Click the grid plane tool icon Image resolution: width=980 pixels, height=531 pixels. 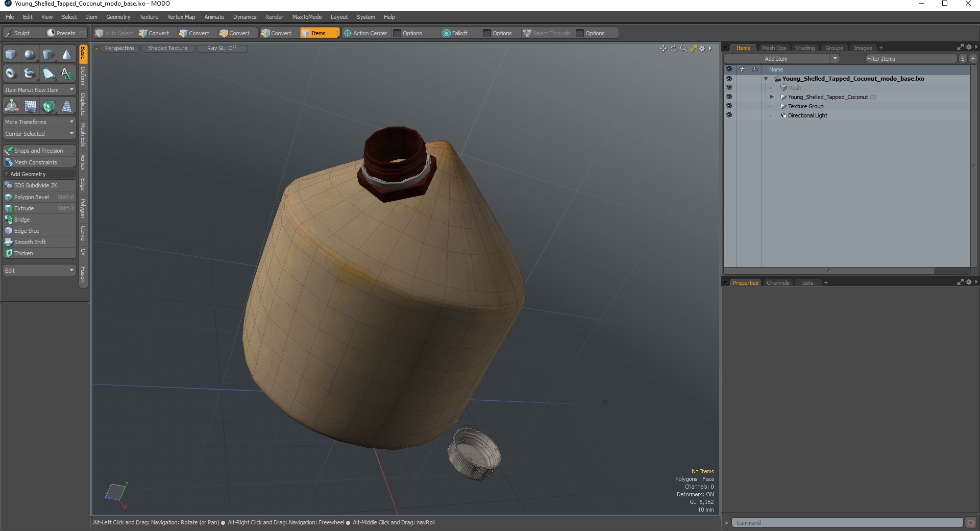(31, 106)
